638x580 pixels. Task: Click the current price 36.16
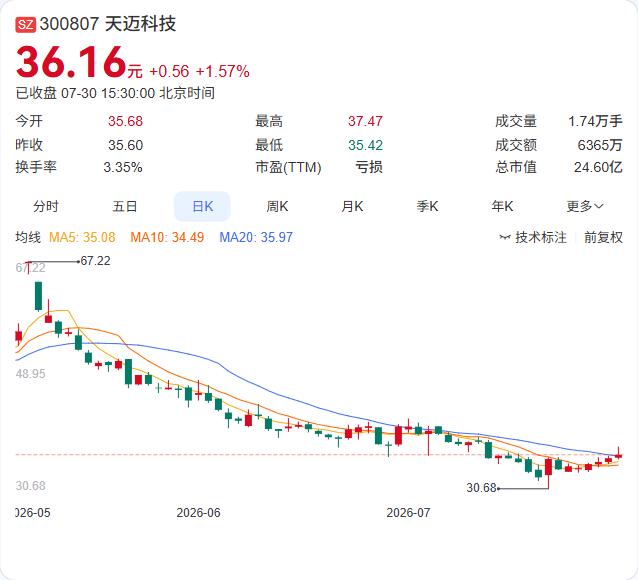71,62
